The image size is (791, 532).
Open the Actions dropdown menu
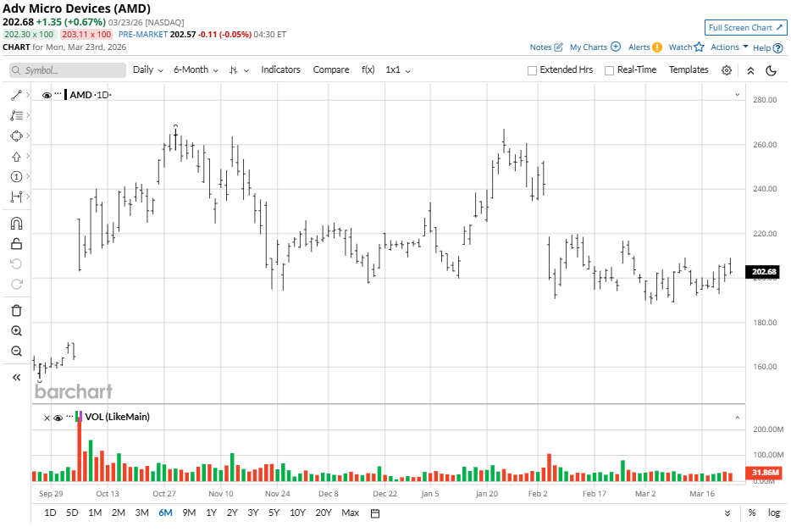(728, 47)
